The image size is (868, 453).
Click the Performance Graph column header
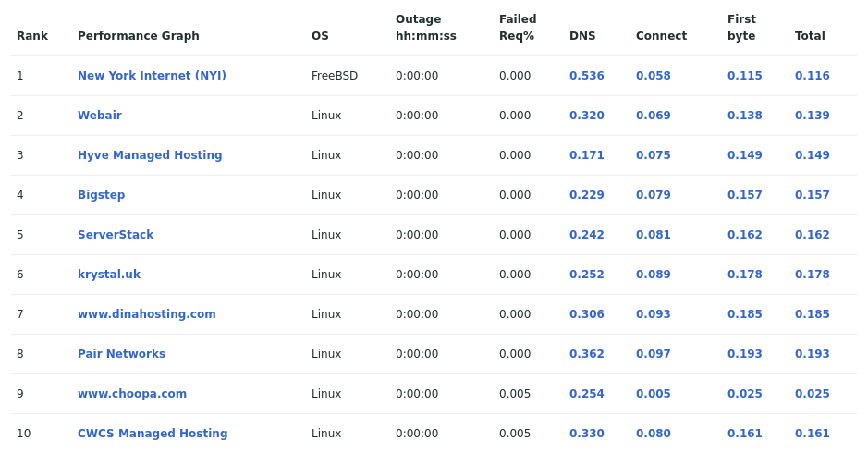click(139, 35)
